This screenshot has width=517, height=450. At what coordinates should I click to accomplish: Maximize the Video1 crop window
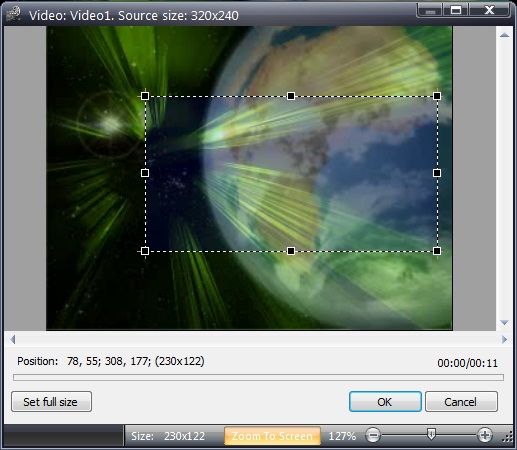click(x=456, y=10)
